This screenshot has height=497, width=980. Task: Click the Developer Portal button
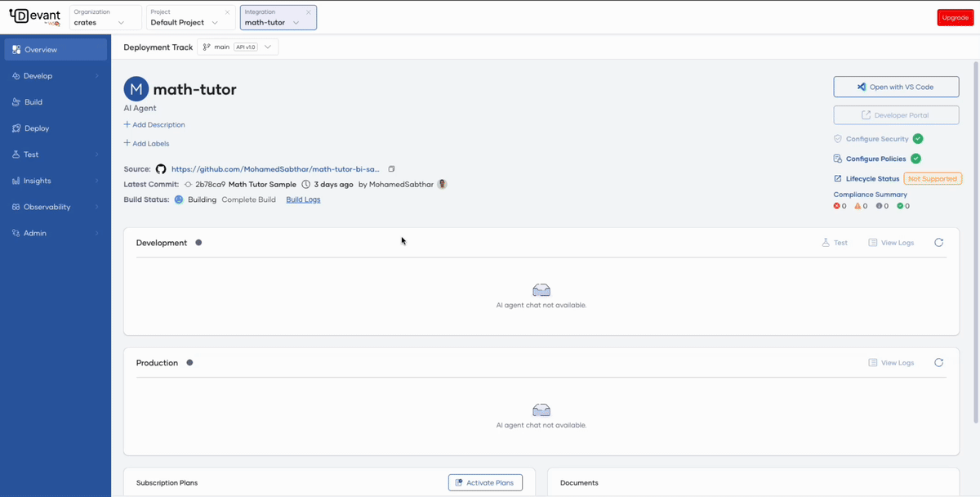896,115
